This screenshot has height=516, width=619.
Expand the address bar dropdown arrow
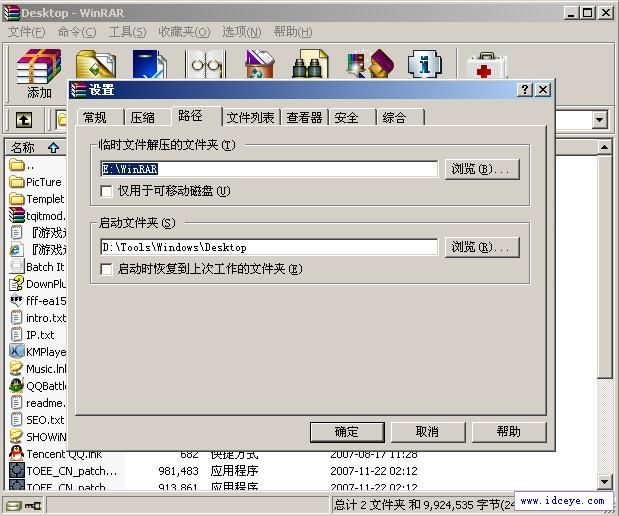pyautogui.click(x=599, y=120)
